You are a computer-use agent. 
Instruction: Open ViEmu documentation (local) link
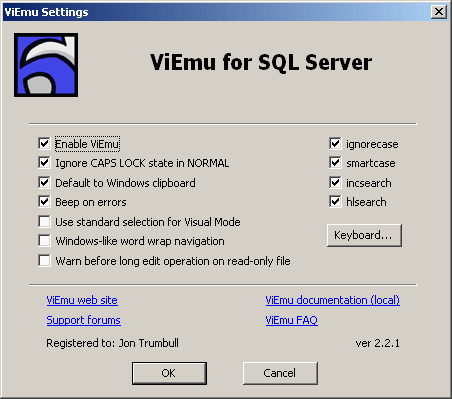point(333,300)
